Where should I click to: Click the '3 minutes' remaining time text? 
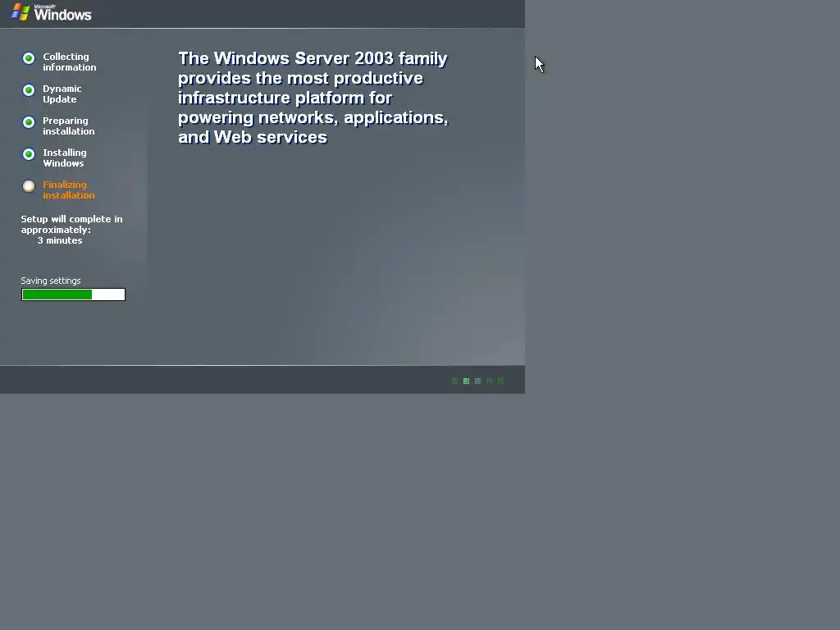pyautogui.click(x=59, y=240)
